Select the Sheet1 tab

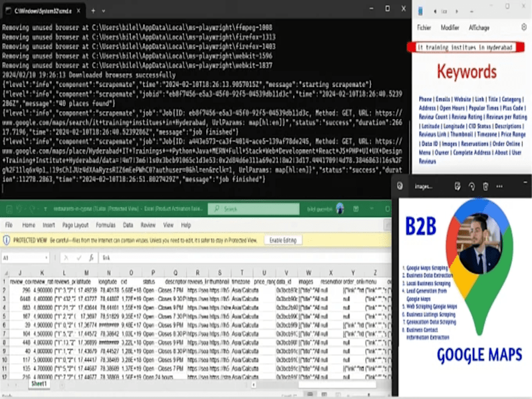[x=39, y=384]
